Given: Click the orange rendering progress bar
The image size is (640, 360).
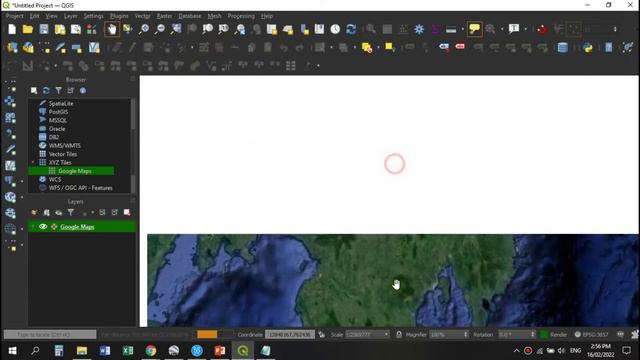Looking at the screenshot, I should 207,335.
